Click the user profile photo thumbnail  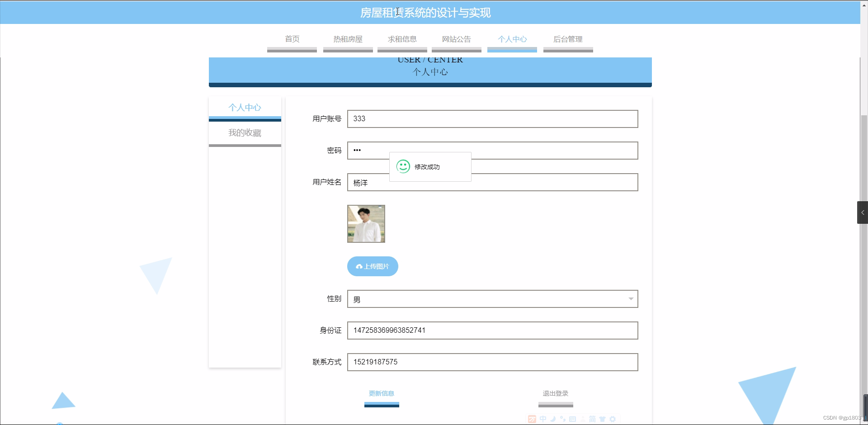(366, 223)
